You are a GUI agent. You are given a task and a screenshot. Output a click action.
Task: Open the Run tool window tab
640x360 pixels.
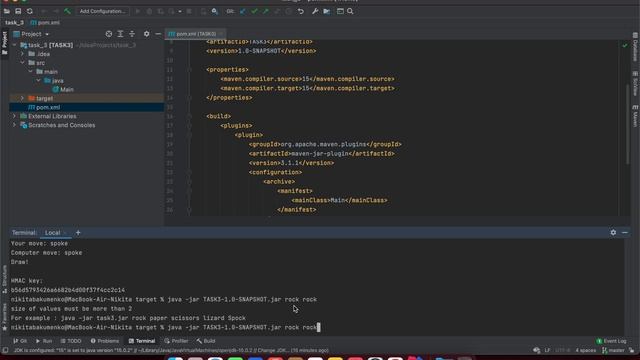click(44, 341)
